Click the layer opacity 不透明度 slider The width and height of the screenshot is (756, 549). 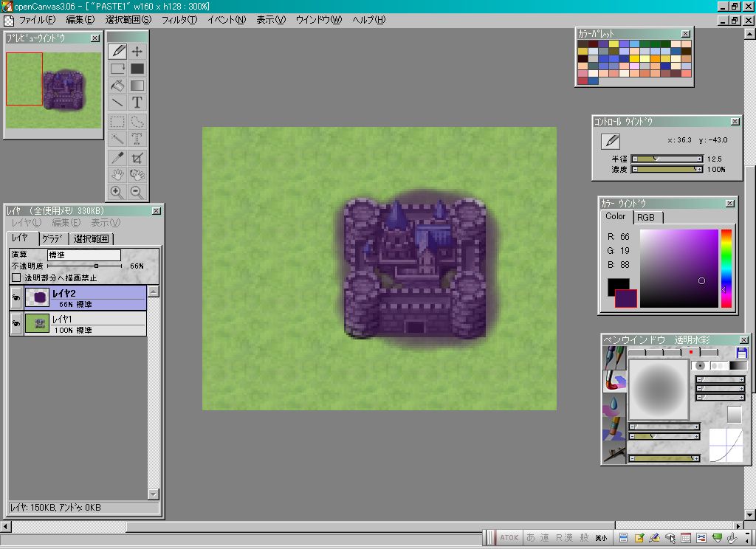(85, 266)
